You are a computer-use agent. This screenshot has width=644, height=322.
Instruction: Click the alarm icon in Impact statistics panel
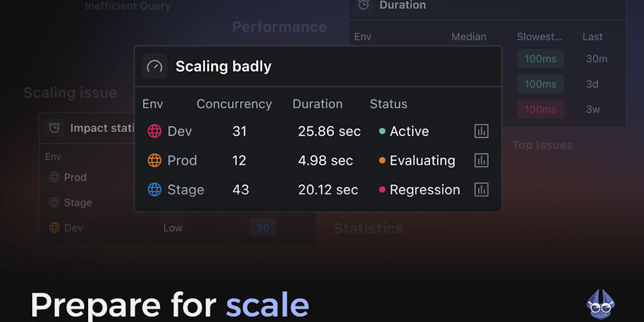click(55, 128)
